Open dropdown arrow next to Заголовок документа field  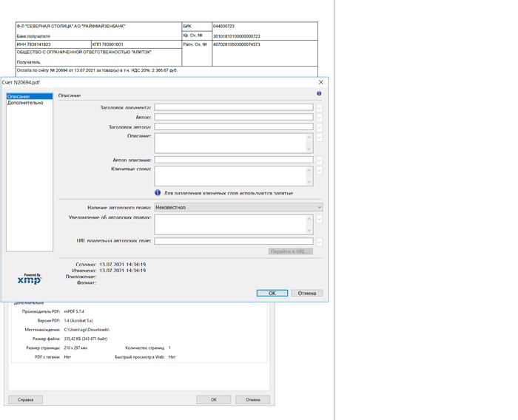pos(319,108)
